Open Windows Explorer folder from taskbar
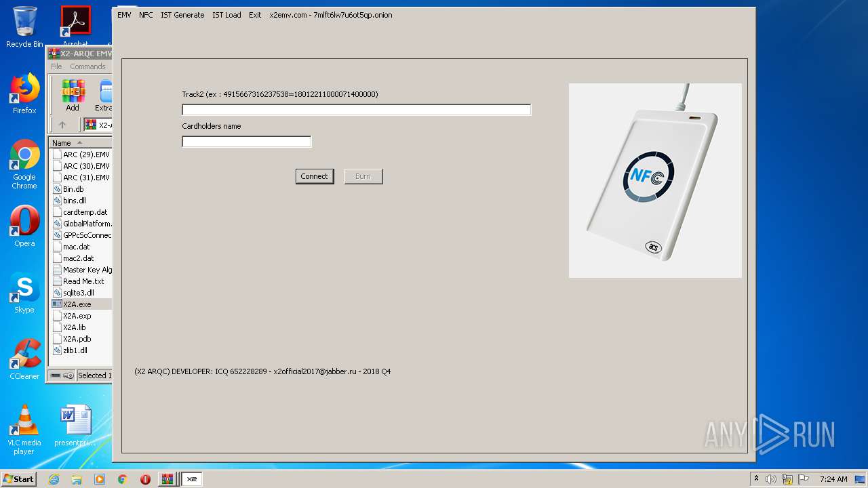The image size is (868, 488). point(77,479)
